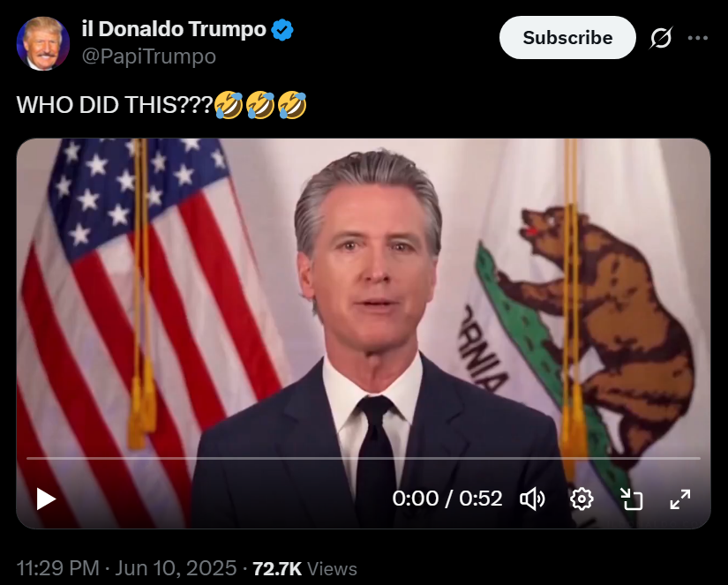Open the three-dot more options menu
This screenshot has height=585, width=728.
click(698, 38)
